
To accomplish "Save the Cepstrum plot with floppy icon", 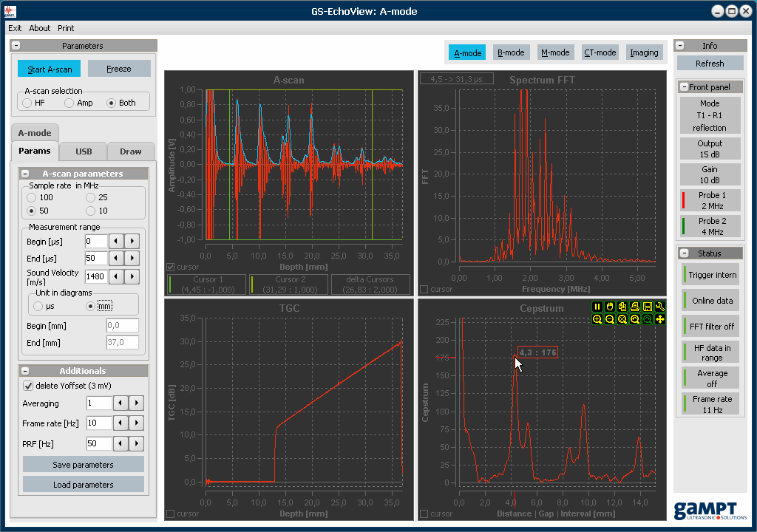I will coord(648,307).
